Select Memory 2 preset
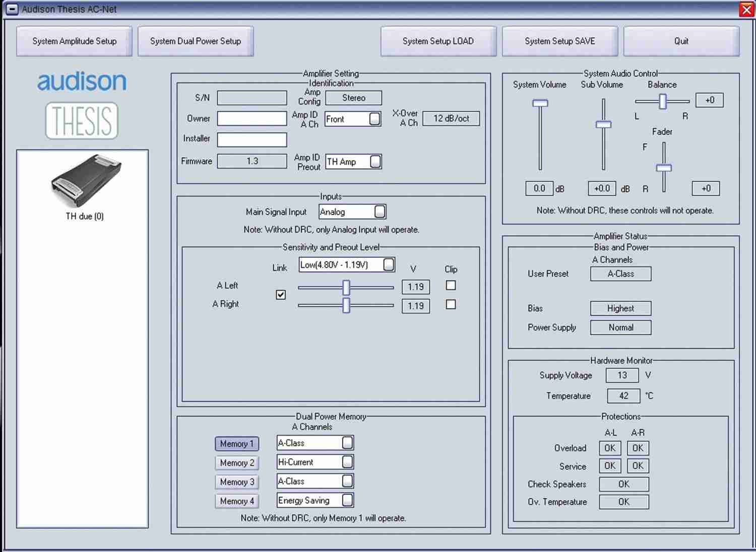This screenshot has height=552, width=756. 237,463
